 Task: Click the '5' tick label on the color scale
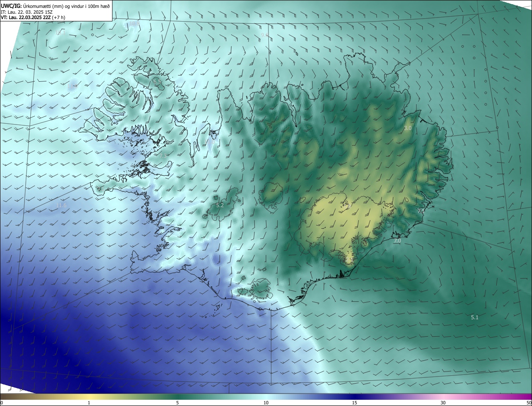point(177,403)
